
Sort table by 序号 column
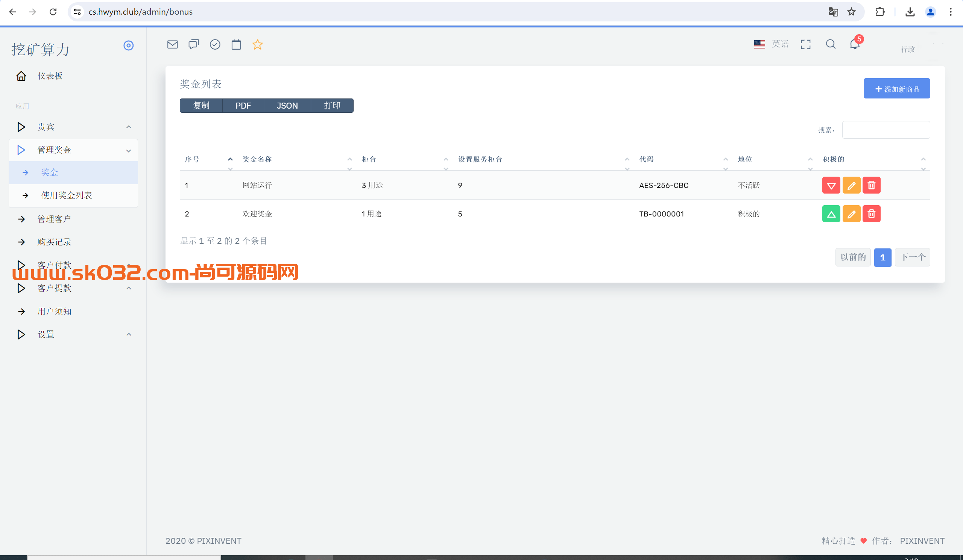pos(209,160)
